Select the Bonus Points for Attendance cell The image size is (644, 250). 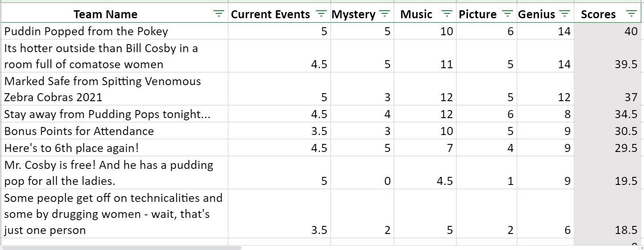tap(115, 131)
